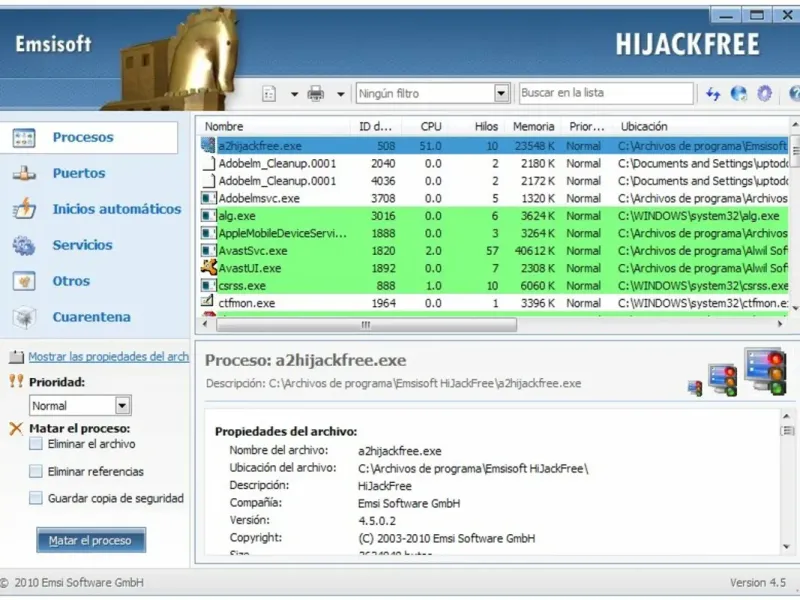Select the csrss.exe process
This screenshot has height=600, width=800.
[x=494, y=285]
